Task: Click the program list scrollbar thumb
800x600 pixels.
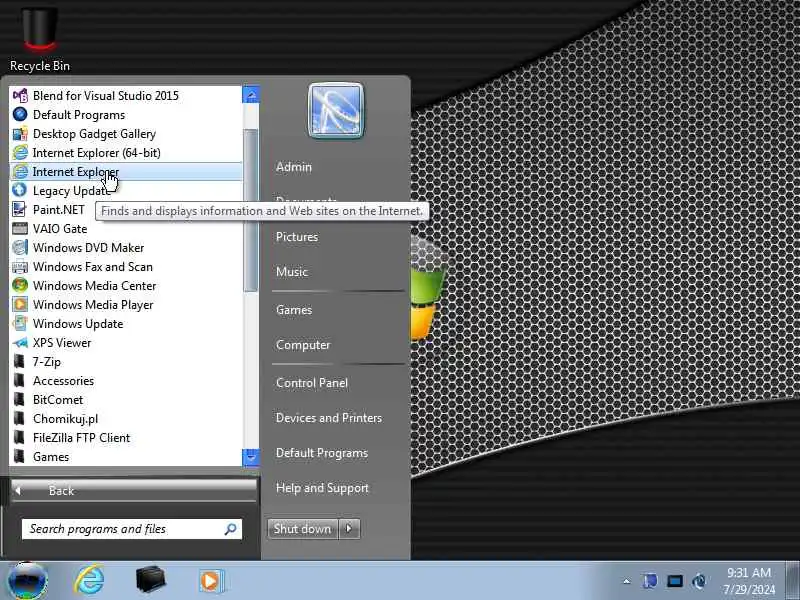Action: point(251,210)
